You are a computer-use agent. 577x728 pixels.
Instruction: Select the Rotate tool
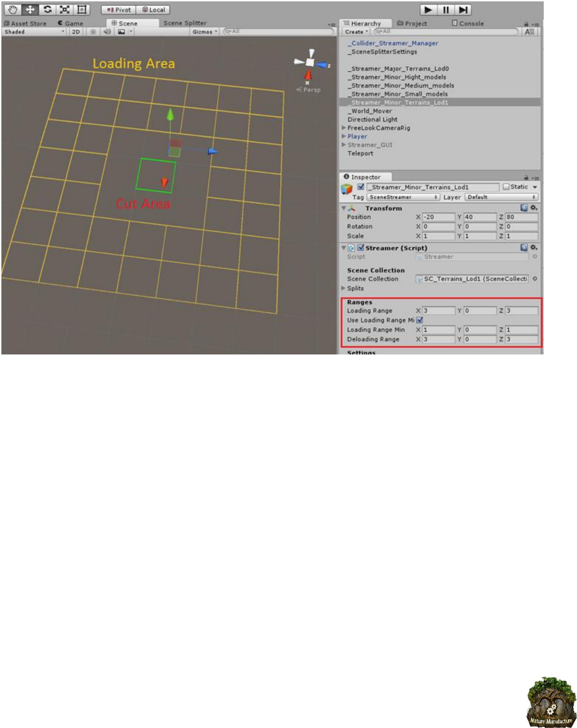[47, 10]
